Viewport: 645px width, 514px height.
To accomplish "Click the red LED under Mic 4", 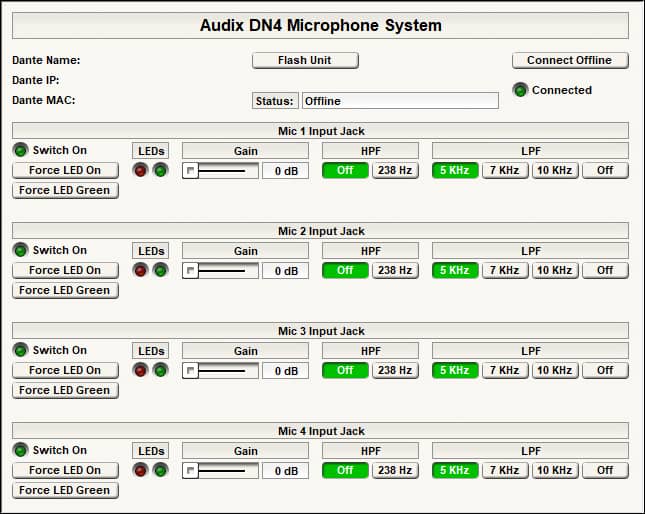I will click(x=140, y=470).
